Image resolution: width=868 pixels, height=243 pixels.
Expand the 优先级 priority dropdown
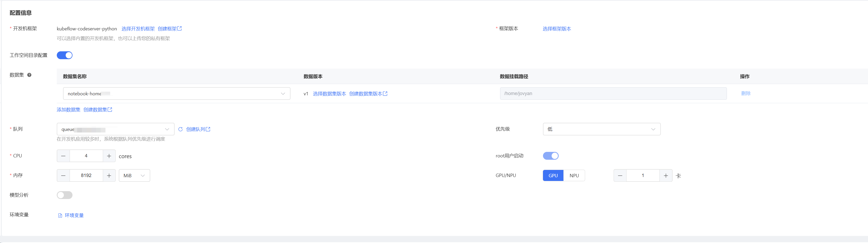coord(601,129)
